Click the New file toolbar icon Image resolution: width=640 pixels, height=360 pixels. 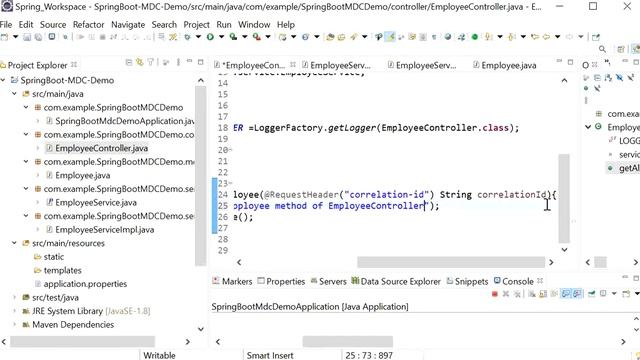(x=4, y=37)
